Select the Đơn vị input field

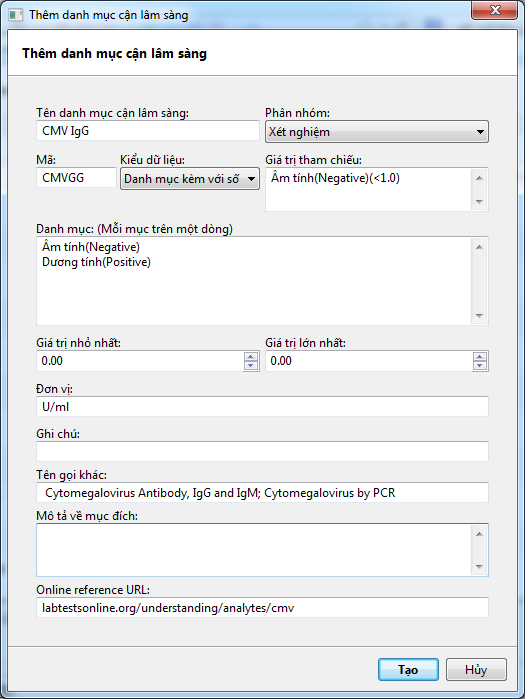click(262, 407)
